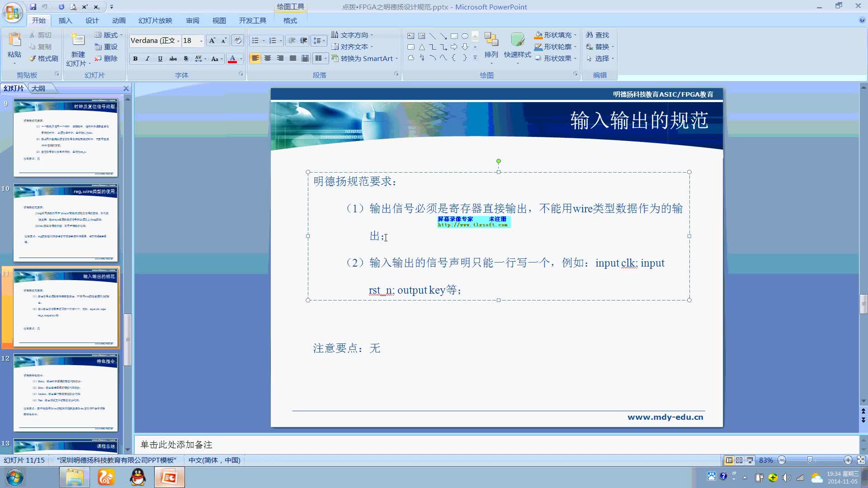Switch to the Outline (大纲) pane tab
The width and height of the screenshot is (868, 488).
(38, 88)
